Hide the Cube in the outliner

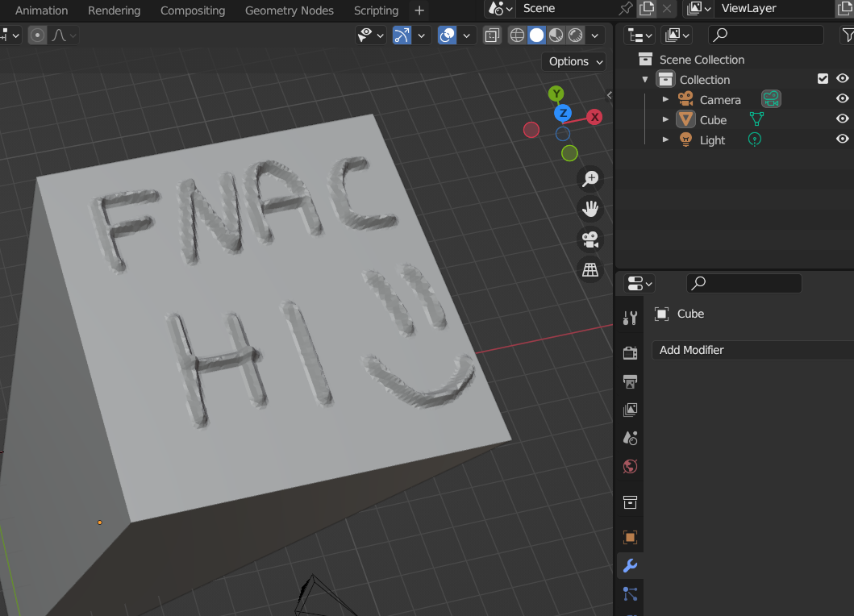click(843, 119)
